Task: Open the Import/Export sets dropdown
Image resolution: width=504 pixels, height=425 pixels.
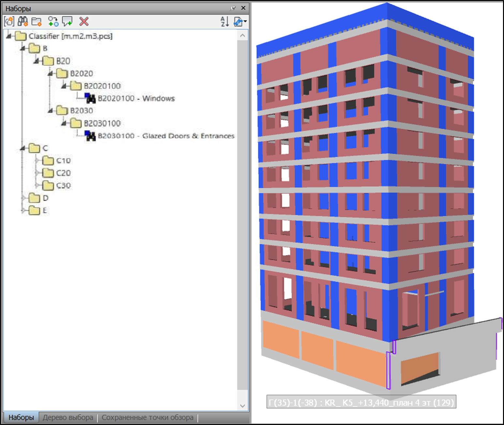Action: pyautogui.click(x=240, y=22)
